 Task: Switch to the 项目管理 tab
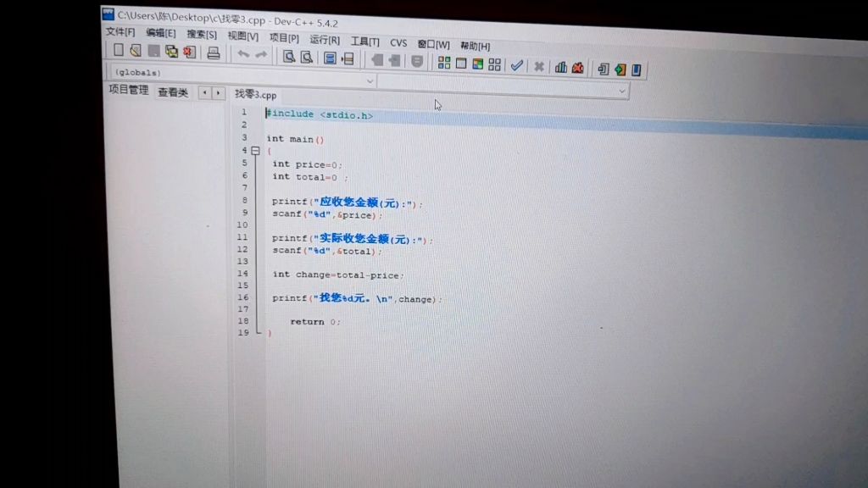(129, 90)
